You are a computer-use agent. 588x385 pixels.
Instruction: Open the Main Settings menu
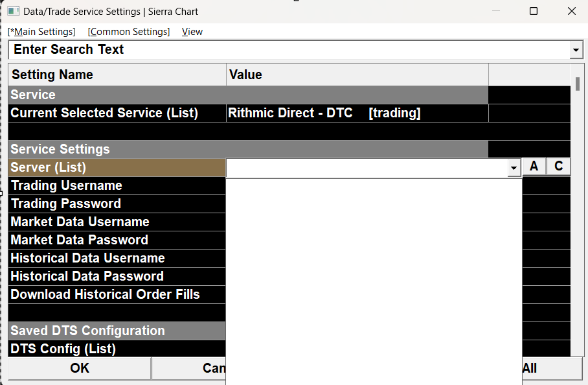click(41, 32)
